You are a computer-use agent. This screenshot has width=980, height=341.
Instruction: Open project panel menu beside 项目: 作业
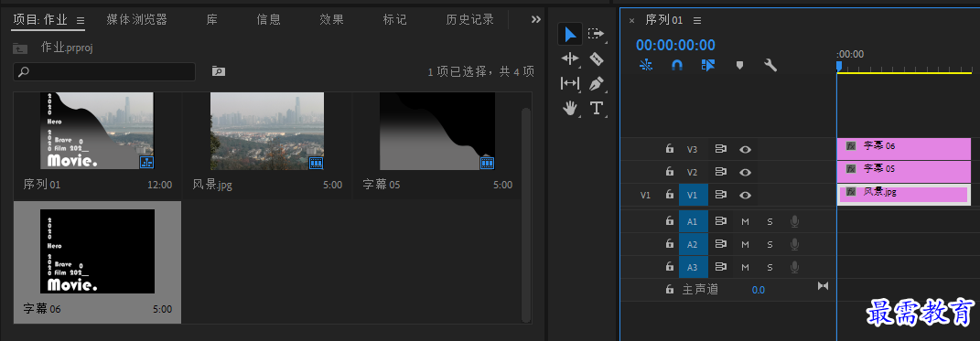80,20
